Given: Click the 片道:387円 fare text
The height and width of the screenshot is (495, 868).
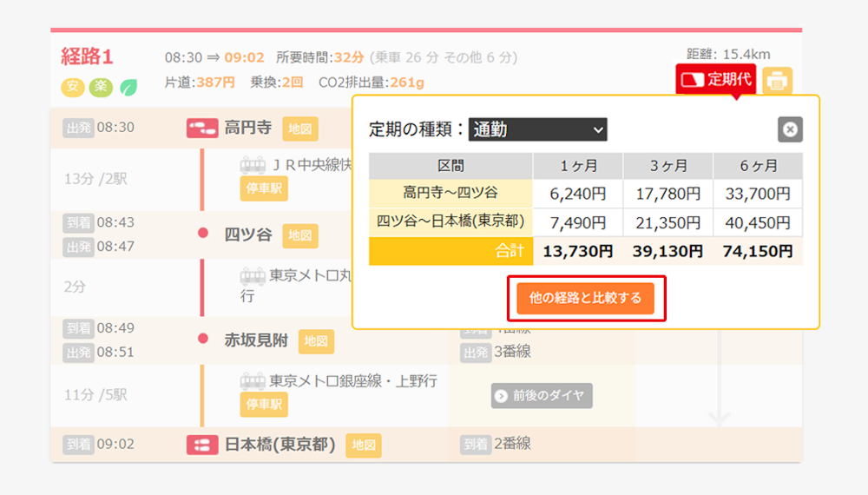Looking at the screenshot, I should 200,82.
